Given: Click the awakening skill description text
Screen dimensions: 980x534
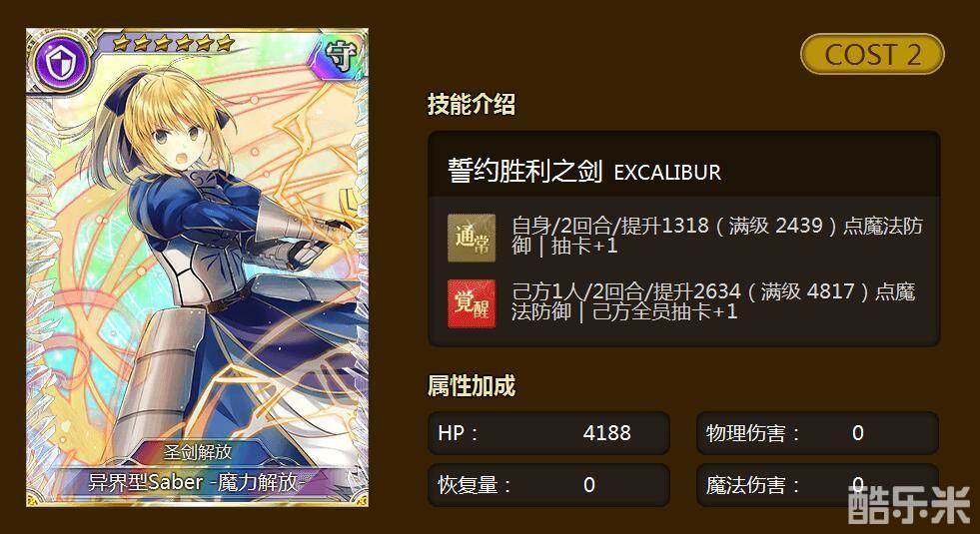Looking at the screenshot, I should coord(713,301).
